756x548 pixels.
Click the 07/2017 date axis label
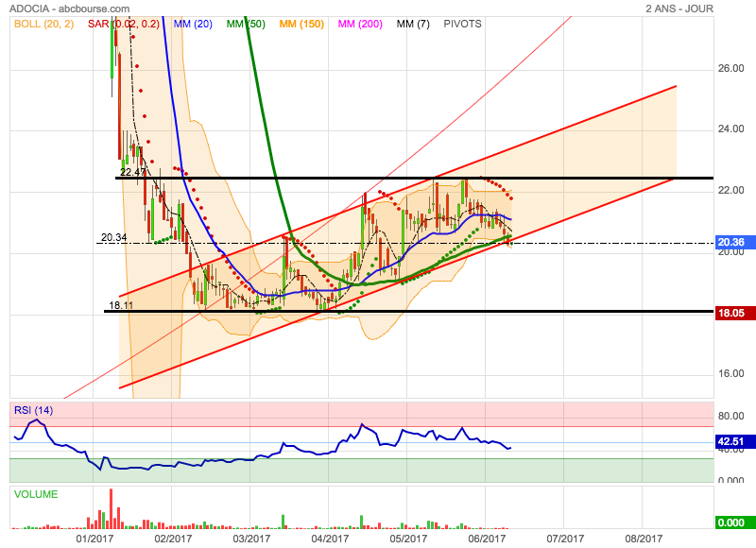tap(565, 539)
